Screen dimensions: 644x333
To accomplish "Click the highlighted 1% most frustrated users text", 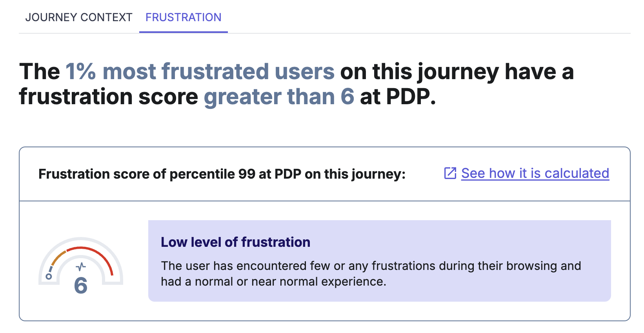I will tap(200, 72).
